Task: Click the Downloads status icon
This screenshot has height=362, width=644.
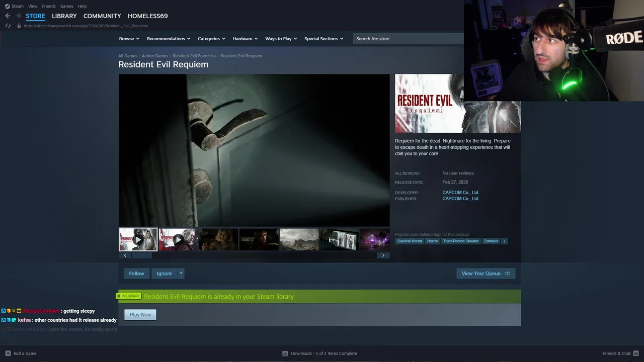Action: (x=285, y=353)
